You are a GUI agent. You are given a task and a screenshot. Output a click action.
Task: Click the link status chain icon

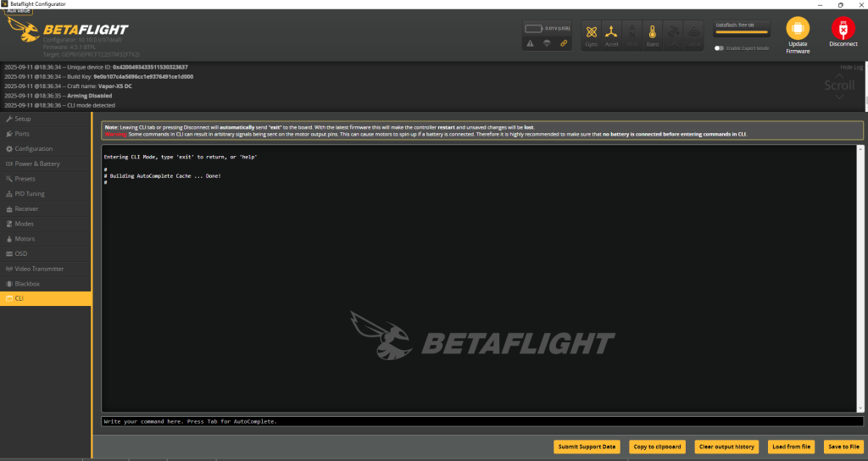(x=564, y=43)
